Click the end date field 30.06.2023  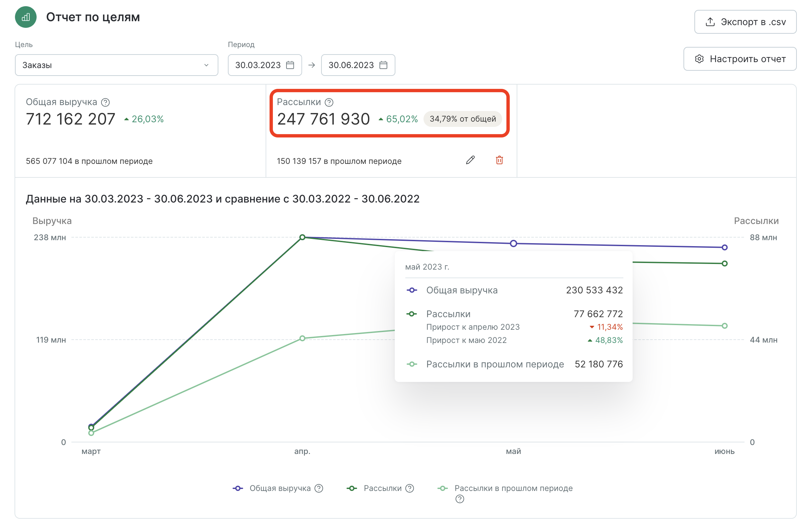(358, 65)
